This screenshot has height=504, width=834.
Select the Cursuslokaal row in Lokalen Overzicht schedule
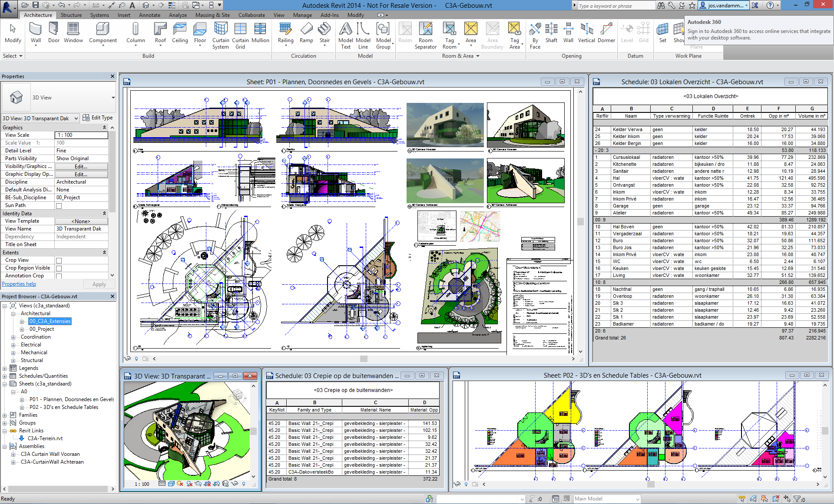click(x=710, y=158)
